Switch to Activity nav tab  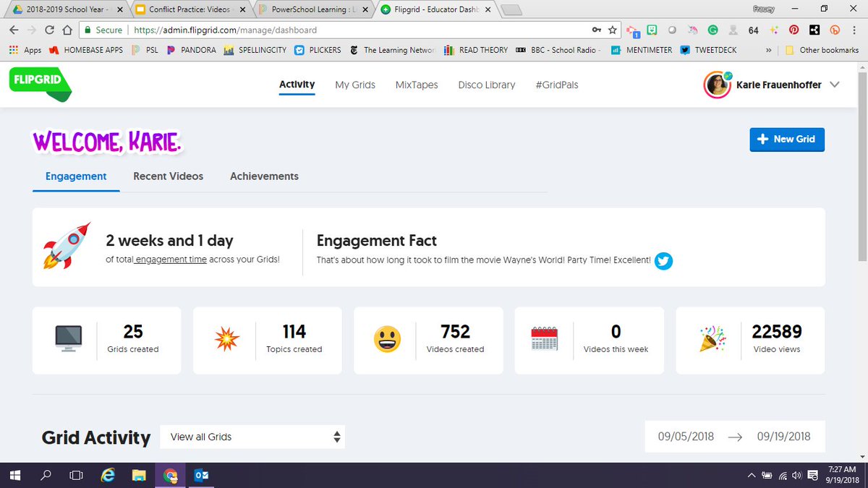(x=297, y=85)
